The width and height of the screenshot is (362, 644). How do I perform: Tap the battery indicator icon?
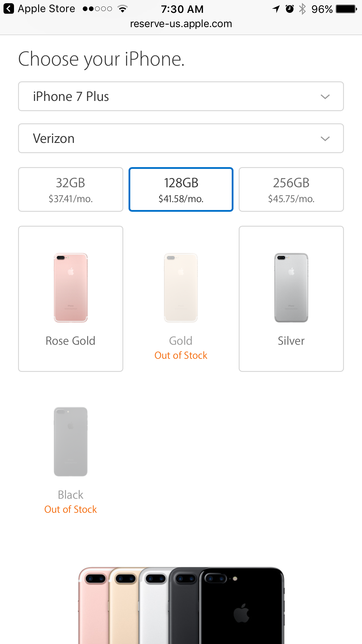pos(346,9)
